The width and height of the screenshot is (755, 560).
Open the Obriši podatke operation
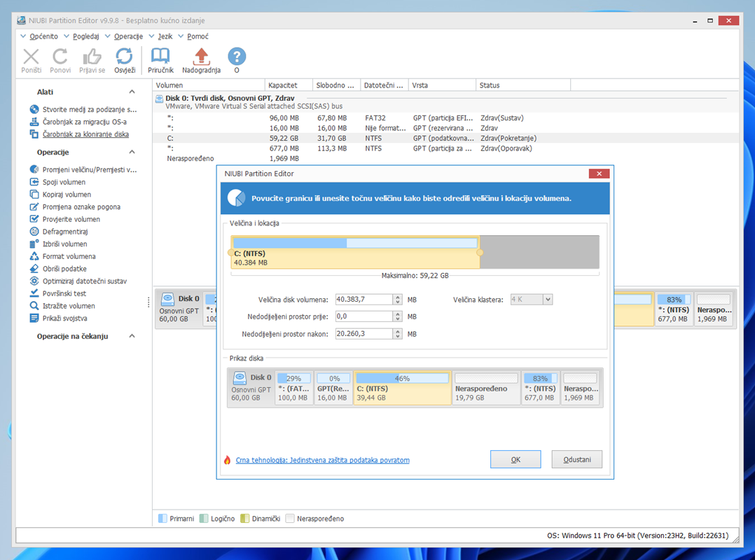pyautogui.click(x=64, y=269)
